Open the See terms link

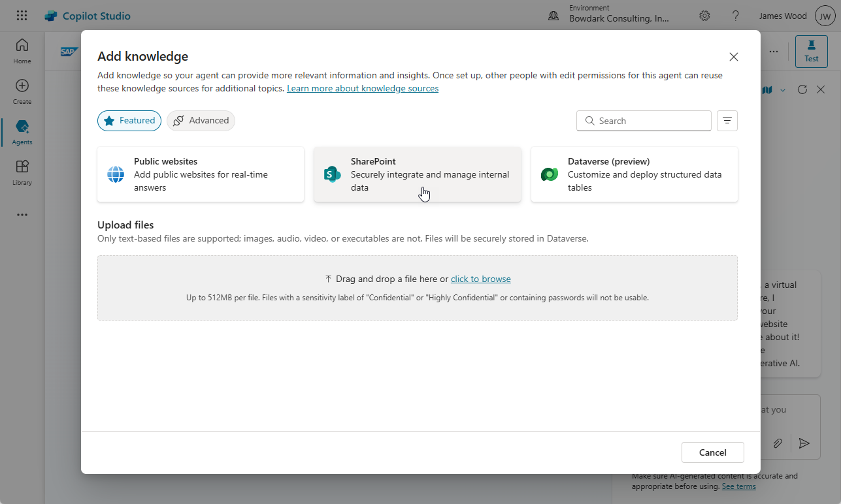(x=739, y=486)
